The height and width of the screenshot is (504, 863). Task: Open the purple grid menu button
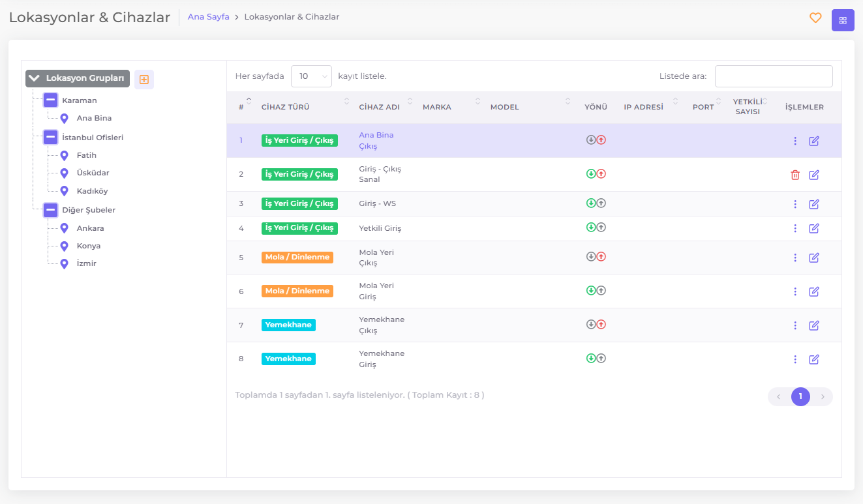[x=843, y=20]
